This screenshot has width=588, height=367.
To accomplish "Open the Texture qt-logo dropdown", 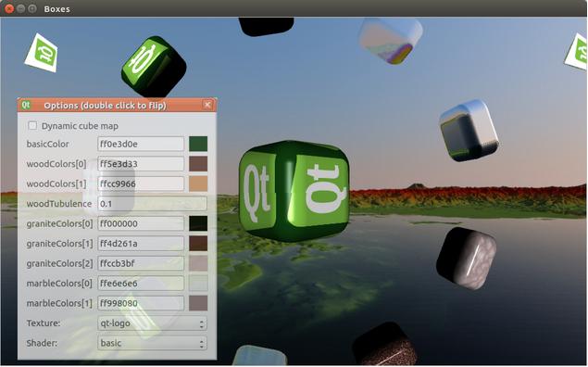I will tap(152, 323).
